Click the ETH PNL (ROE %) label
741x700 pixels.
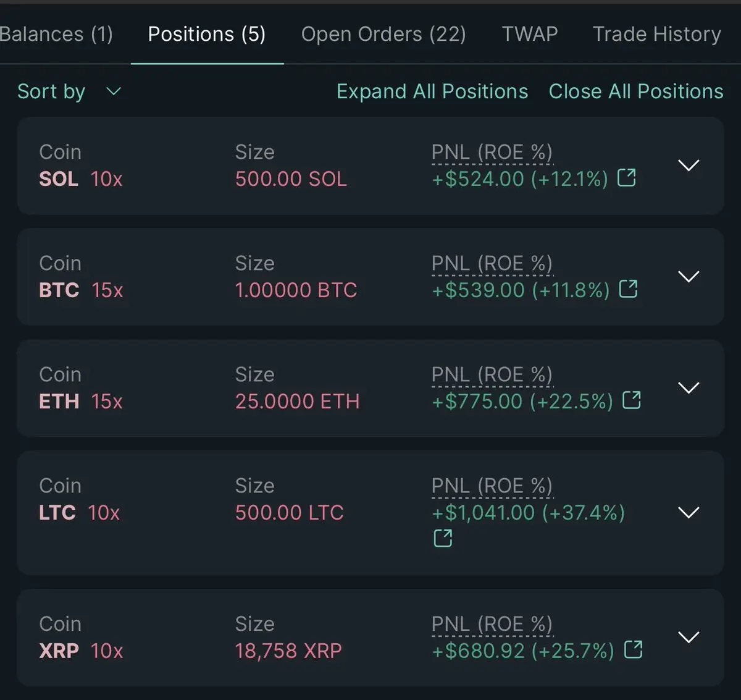492,374
